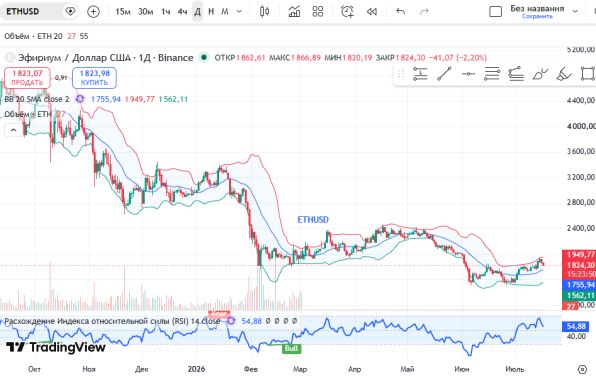596x378 pixels.
Task: Click the purple icon next to BB legend
Action: (80, 99)
